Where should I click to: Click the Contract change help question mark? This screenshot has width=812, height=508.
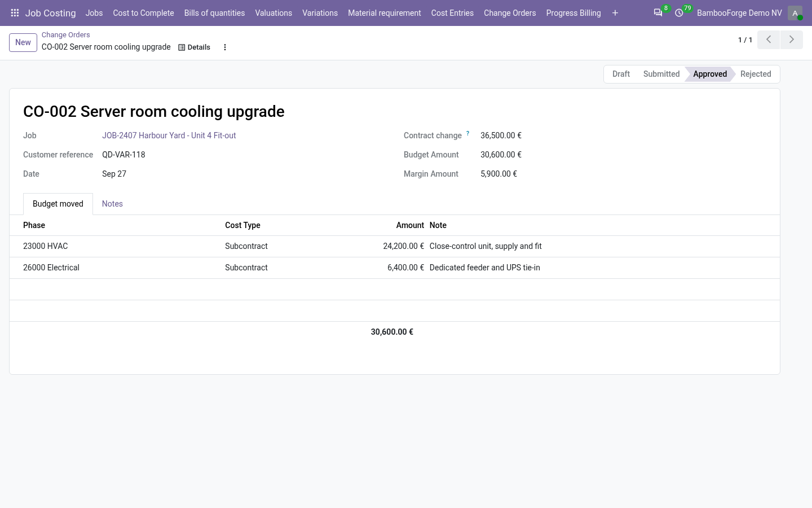pyautogui.click(x=467, y=134)
